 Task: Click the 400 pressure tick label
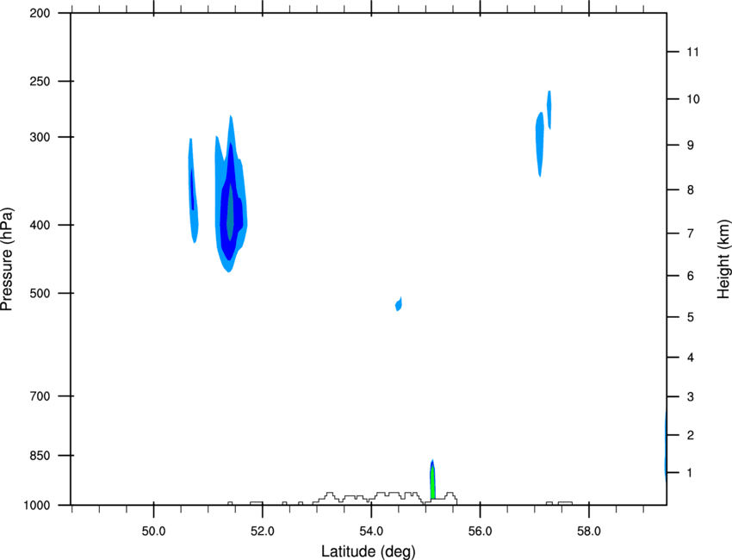[40, 225]
